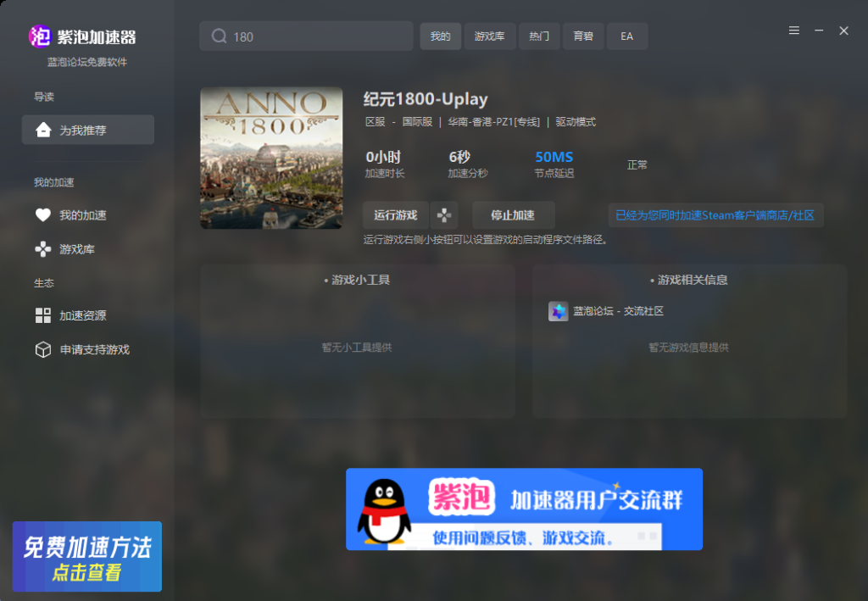Image resolution: width=868 pixels, height=601 pixels.
Task: Click the home icon beside 为我推荐
Action: pyautogui.click(x=43, y=130)
